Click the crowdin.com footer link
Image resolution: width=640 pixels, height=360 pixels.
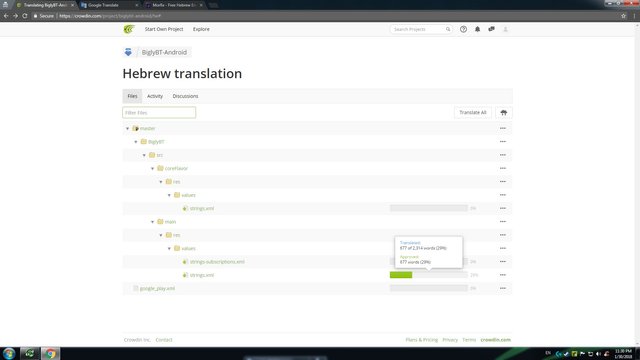point(496,340)
